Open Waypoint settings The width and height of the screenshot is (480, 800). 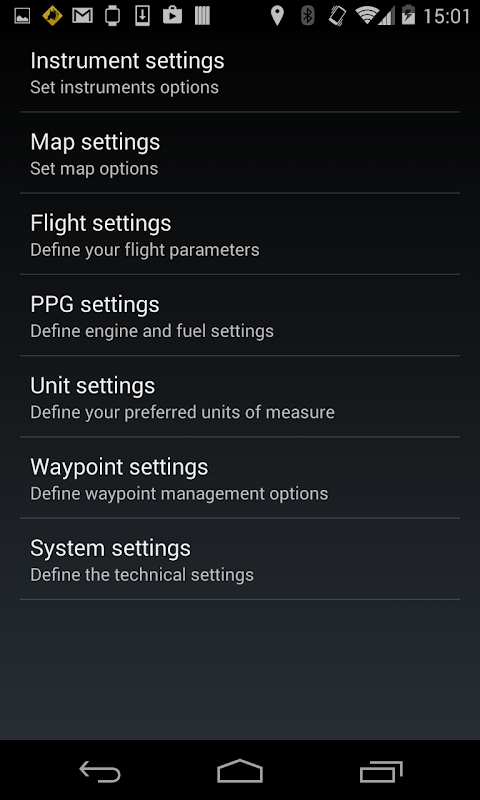pyautogui.click(x=240, y=478)
